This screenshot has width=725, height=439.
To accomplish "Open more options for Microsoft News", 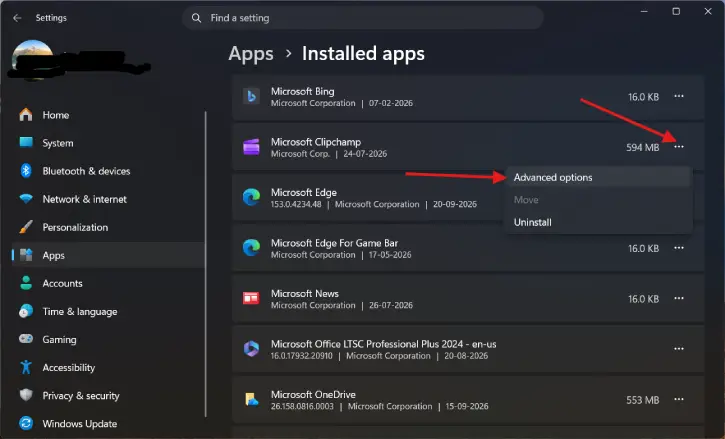I will tap(679, 298).
